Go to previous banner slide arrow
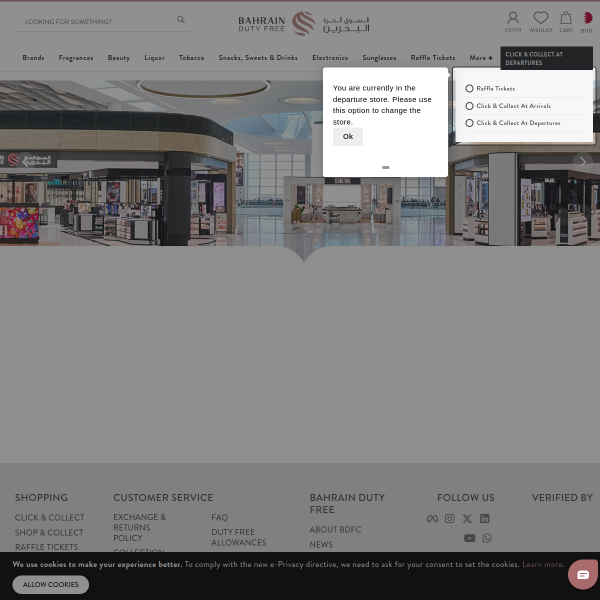Image resolution: width=600 pixels, height=600 pixels. tap(25, 161)
